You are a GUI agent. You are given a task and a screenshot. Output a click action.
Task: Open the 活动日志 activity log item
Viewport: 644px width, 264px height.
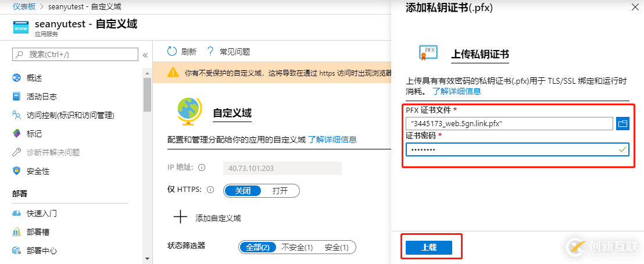41,97
